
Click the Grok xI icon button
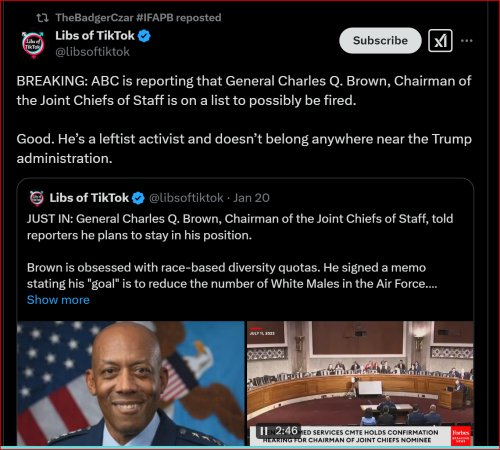coord(440,41)
